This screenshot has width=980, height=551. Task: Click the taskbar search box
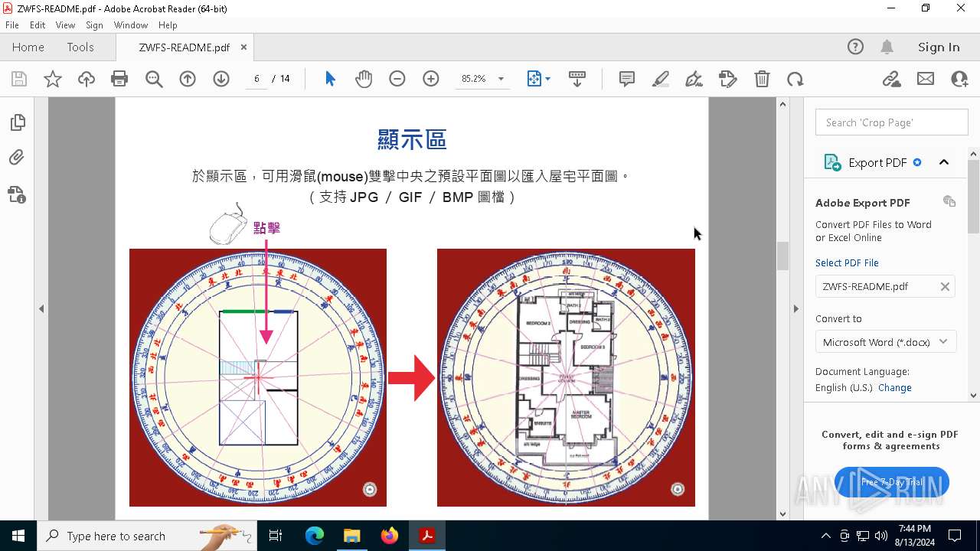(x=146, y=536)
